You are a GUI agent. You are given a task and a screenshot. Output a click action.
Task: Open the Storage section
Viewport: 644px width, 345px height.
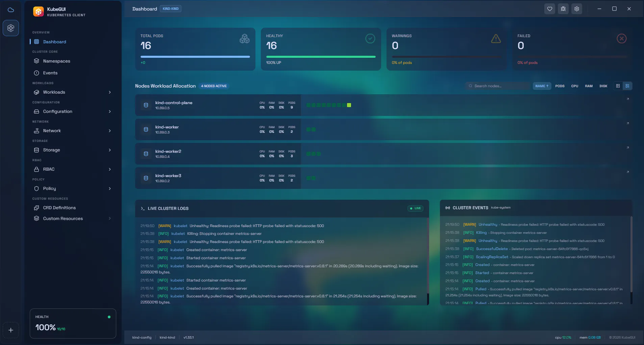click(72, 150)
